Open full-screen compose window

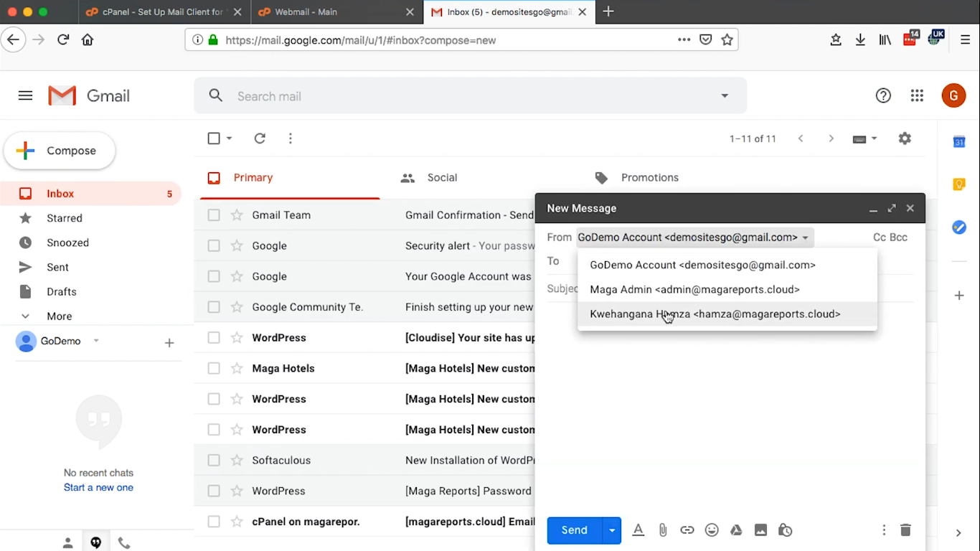coord(892,208)
